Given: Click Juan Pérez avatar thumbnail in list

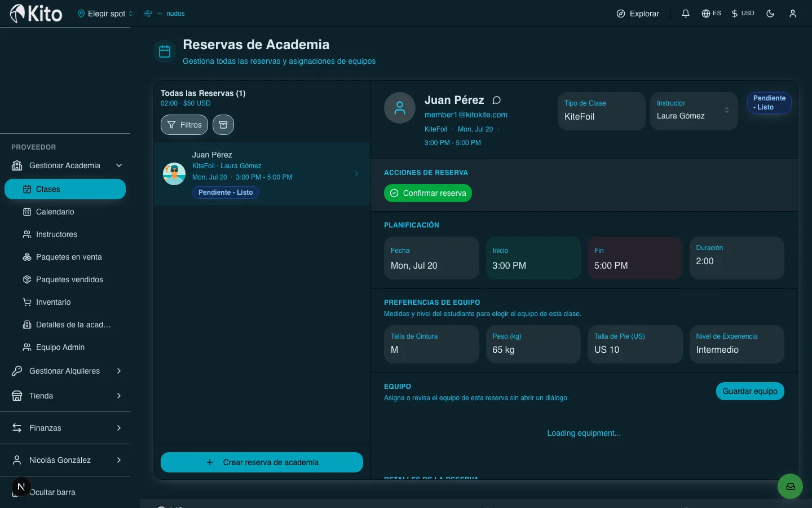Looking at the screenshot, I should 174,174.
